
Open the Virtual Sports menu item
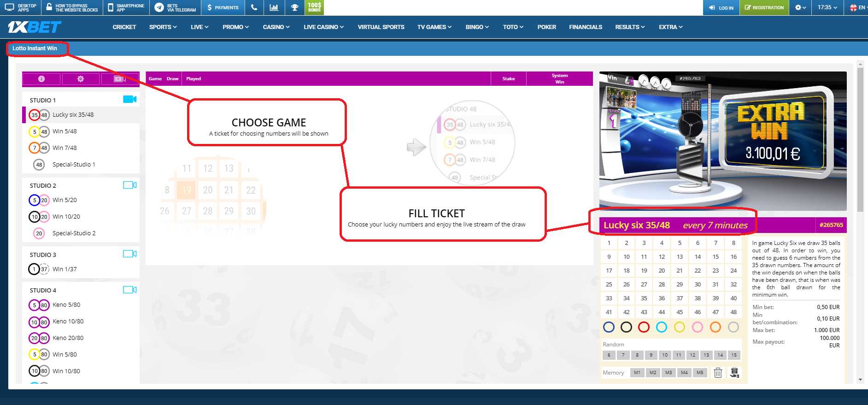point(381,27)
